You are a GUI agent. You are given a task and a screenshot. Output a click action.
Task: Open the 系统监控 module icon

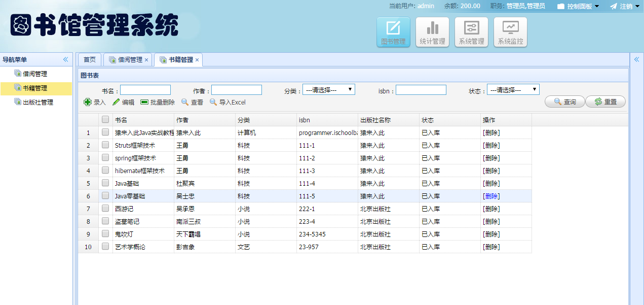510,31
